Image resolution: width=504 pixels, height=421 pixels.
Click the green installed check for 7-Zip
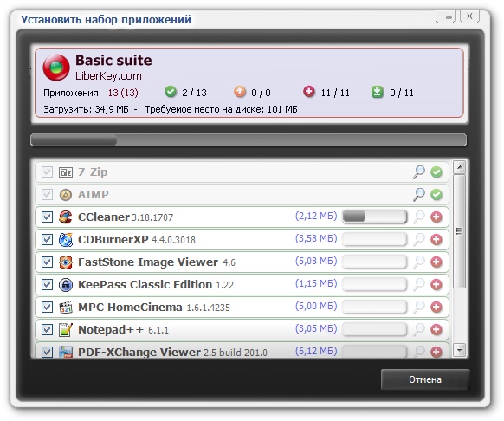436,172
